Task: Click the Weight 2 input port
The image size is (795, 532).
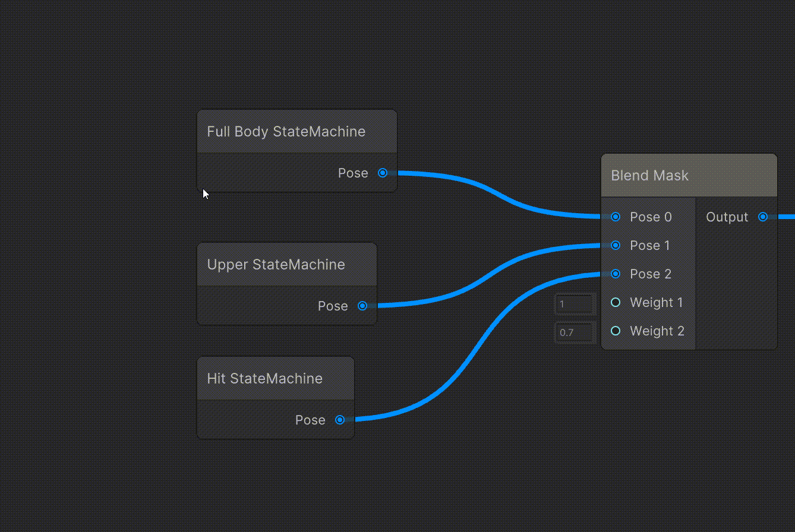Action: click(x=616, y=331)
